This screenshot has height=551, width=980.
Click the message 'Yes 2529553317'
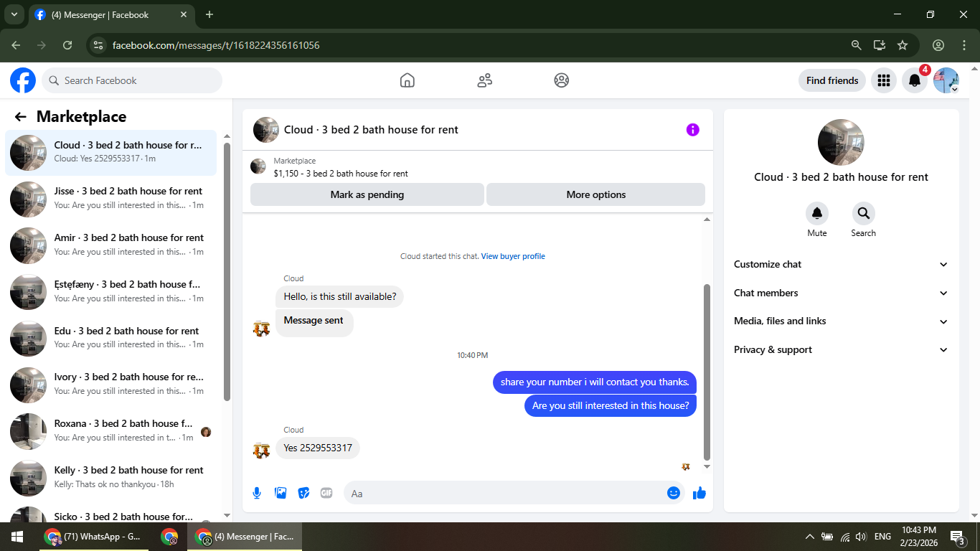318,448
